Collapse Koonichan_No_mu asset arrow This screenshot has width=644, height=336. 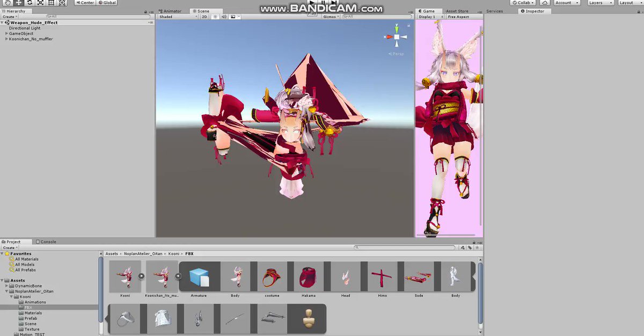(x=178, y=276)
